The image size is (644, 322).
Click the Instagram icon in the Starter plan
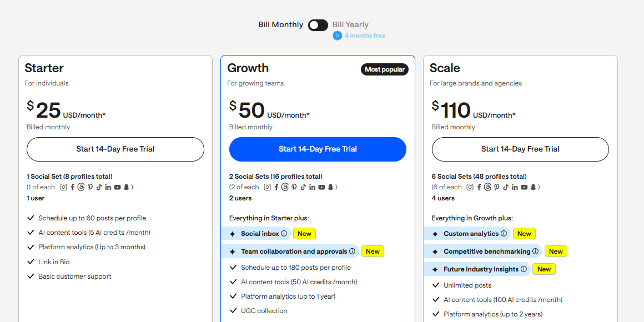click(x=63, y=187)
